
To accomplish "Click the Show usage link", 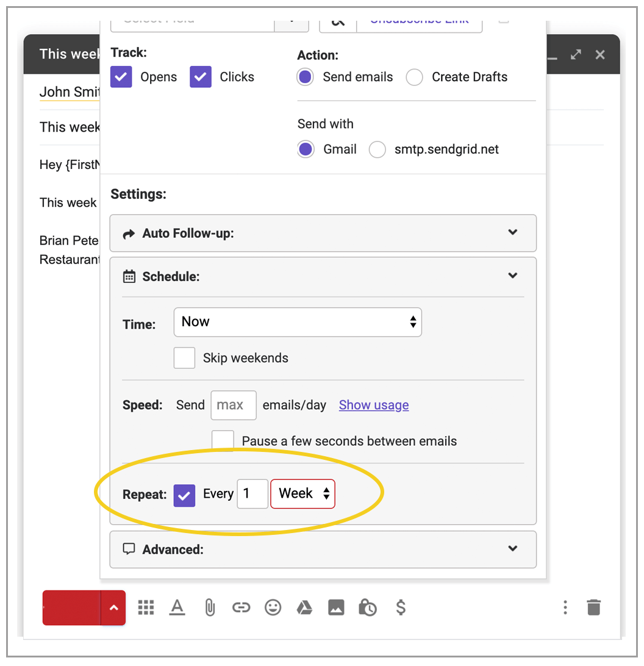I will coord(373,405).
